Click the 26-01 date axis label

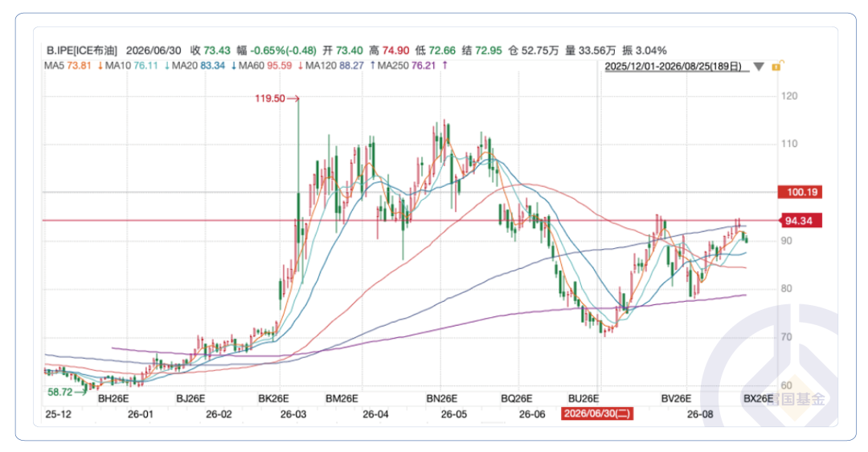[140, 413]
